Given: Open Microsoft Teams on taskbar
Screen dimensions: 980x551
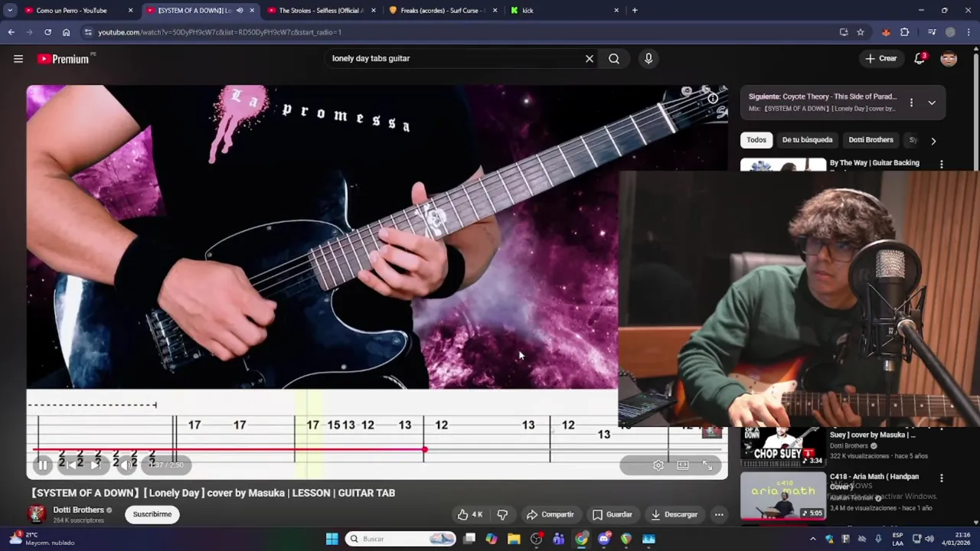Looking at the screenshot, I should click(559, 539).
